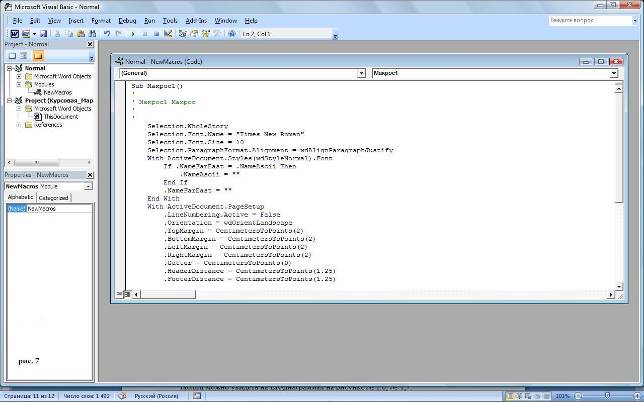Screen dimensions: 644x402
Task: Open the (General) object dropdown
Action: (x=361, y=73)
